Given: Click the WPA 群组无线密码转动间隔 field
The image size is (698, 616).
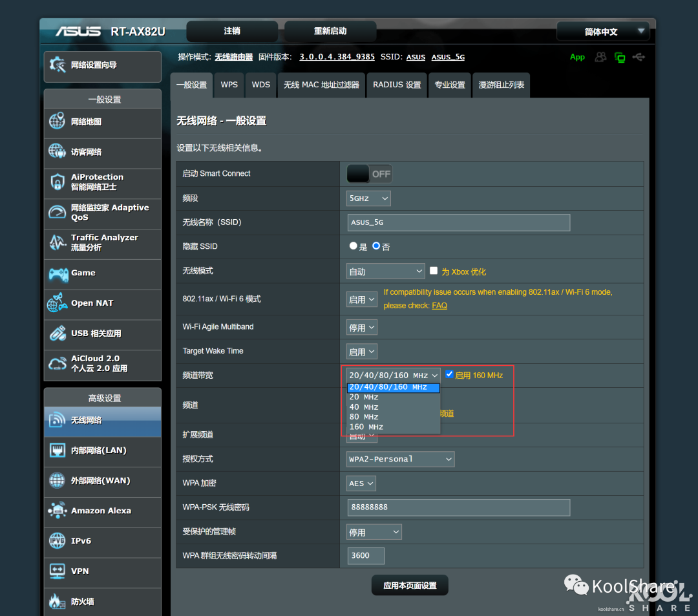Looking at the screenshot, I should pyautogui.click(x=365, y=556).
